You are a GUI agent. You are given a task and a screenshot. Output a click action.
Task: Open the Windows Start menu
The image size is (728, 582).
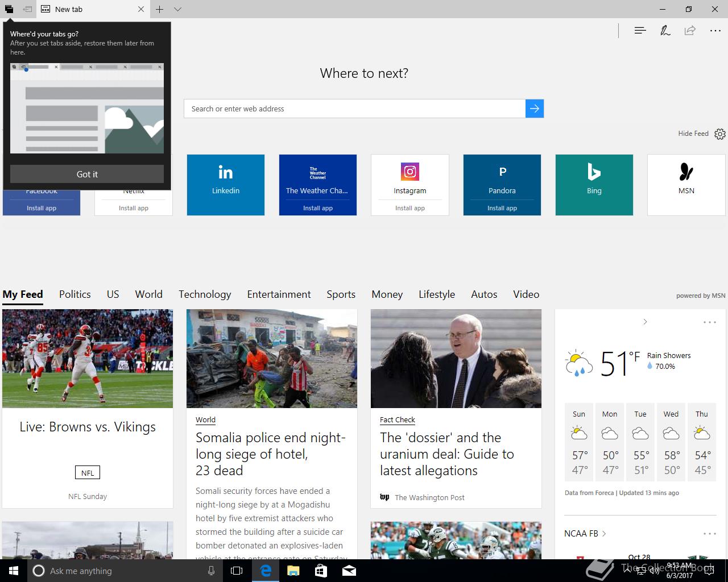[x=14, y=571]
